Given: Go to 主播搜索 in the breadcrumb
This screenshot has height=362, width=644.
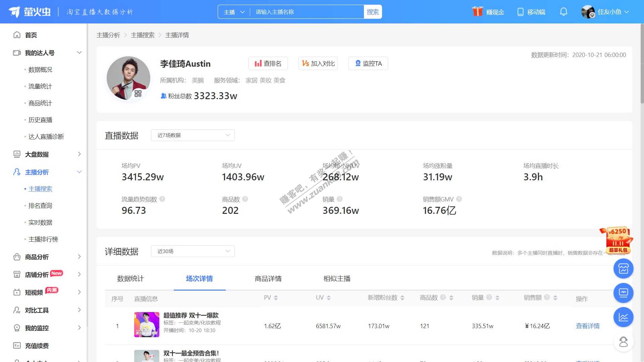Looking at the screenshot, I should point(143,35).
